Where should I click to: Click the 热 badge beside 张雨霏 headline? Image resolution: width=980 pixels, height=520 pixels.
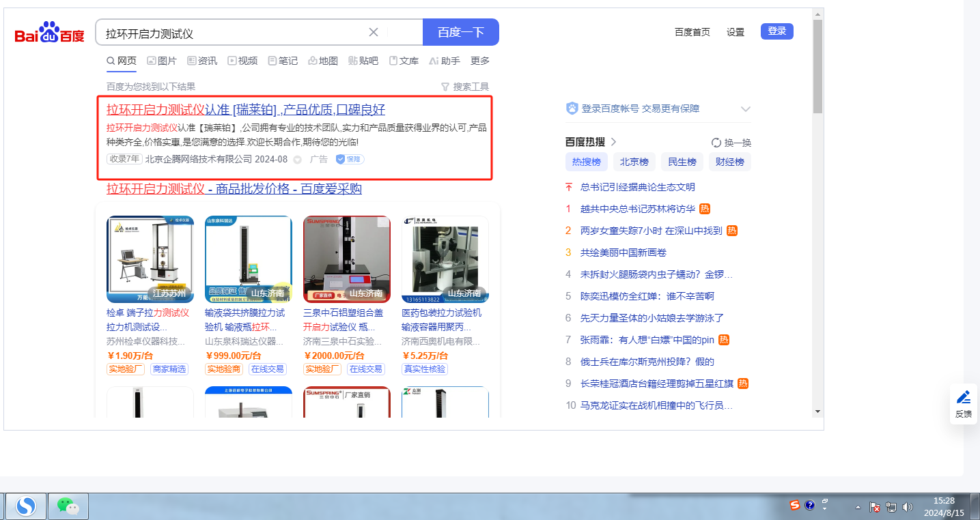[724, 340]
